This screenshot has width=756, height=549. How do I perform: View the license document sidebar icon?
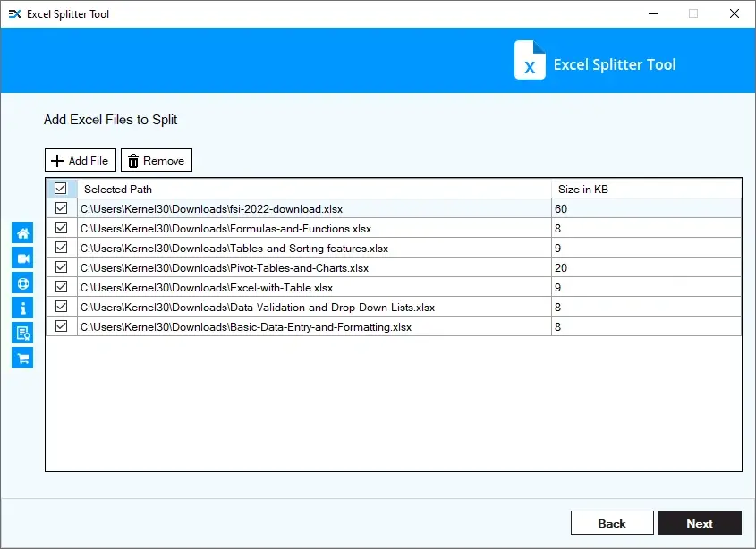(21, 333)
